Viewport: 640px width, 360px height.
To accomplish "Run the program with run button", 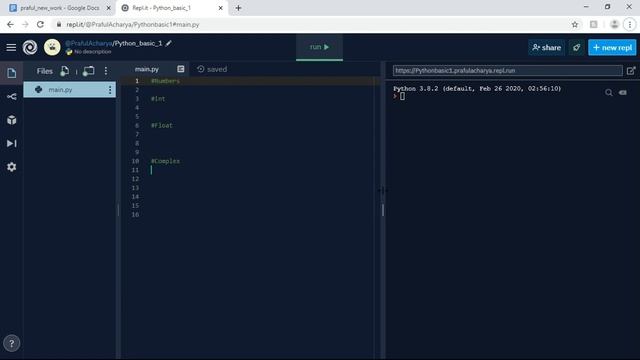I will click(x=319, y=47).
